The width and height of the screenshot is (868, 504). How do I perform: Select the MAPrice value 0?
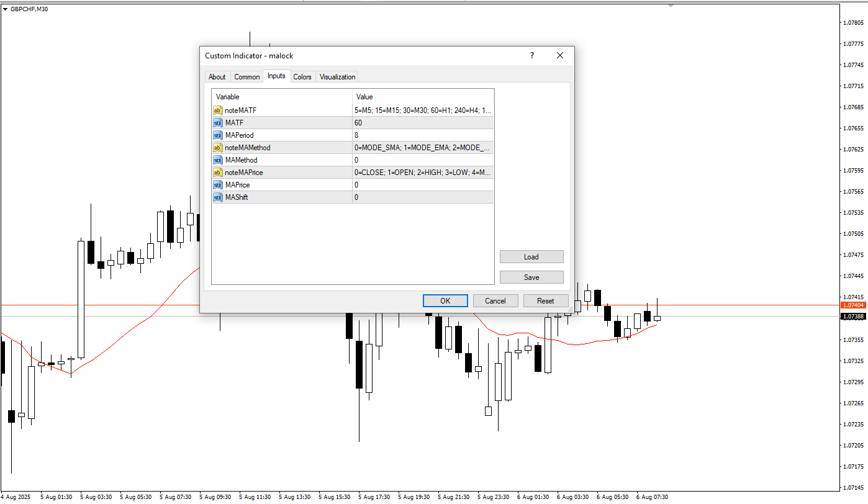[423, 185]
